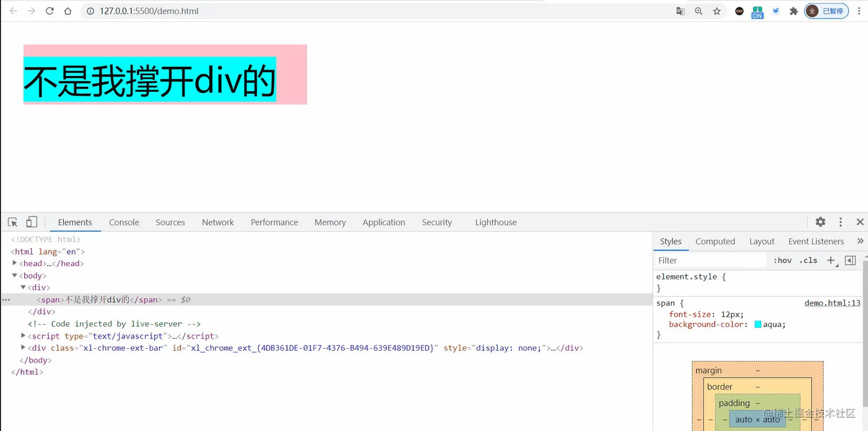View site information icon in address bar
Image resolution: width=868 pixels, height=431 pixels.
(91, 11)
